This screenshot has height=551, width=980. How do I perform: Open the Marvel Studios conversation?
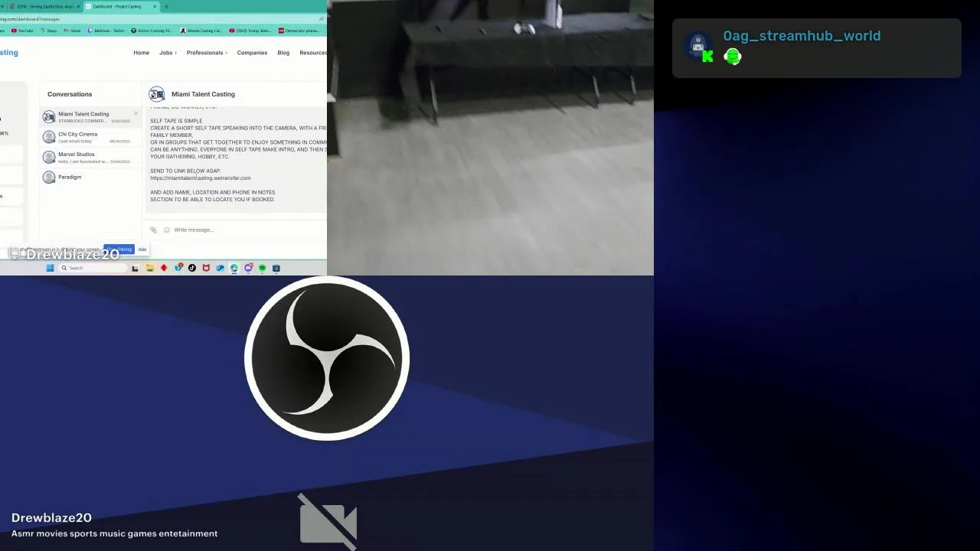pyautogui.click(x=90, y=157)
